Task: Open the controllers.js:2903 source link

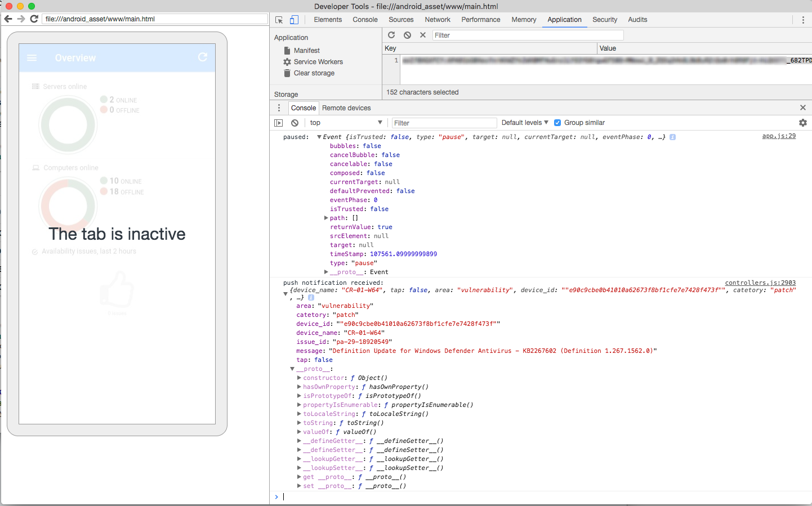Action: 760,283
